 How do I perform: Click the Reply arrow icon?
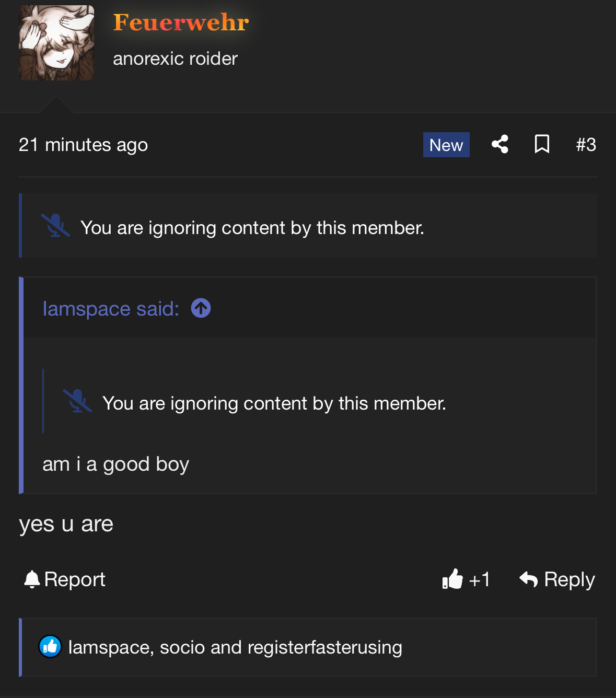point(528,579)
